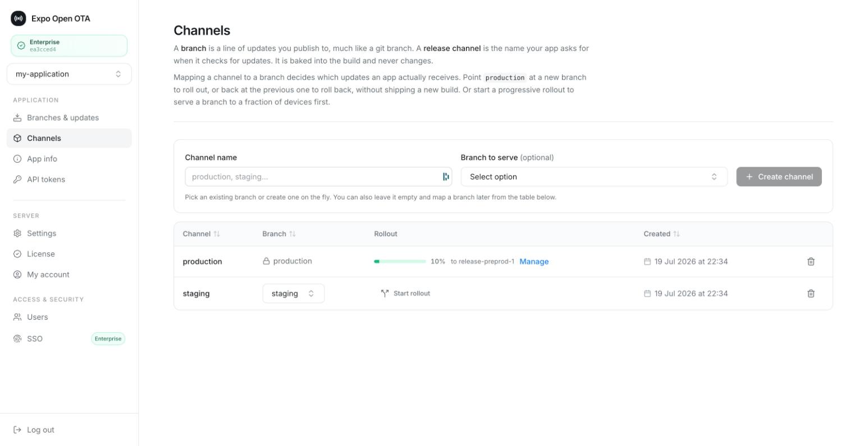Click the 10% rollout progress bar
This screenshot has height=446, width=868.
point(400,261)
